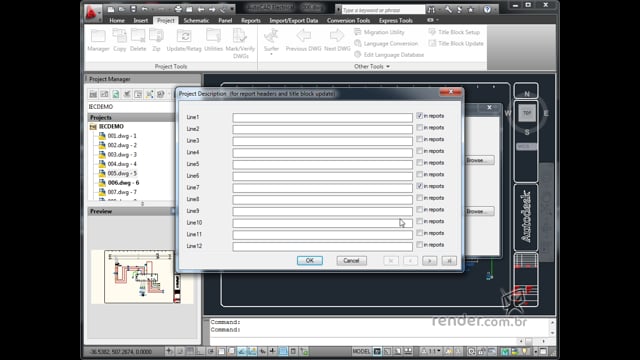640x360 pixels.
Task: Click the MODEL space status bar button
Action: click(361, 351)
